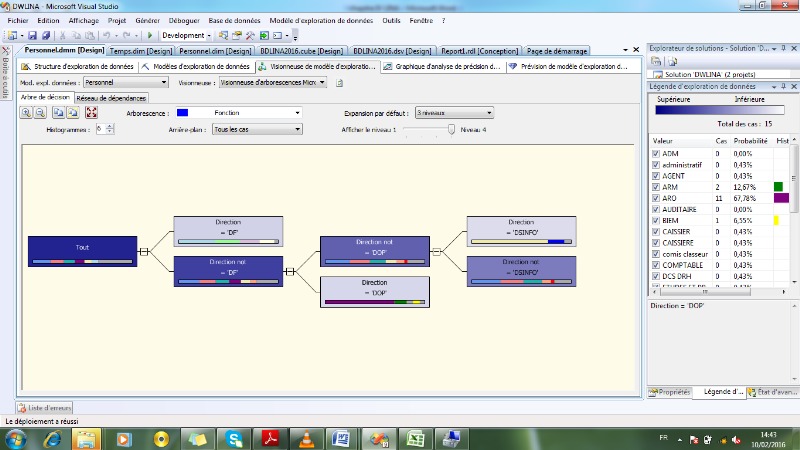
Task: Open the Arrière-plan 'Tous les cas' dropdown
Action: point(298,130)
